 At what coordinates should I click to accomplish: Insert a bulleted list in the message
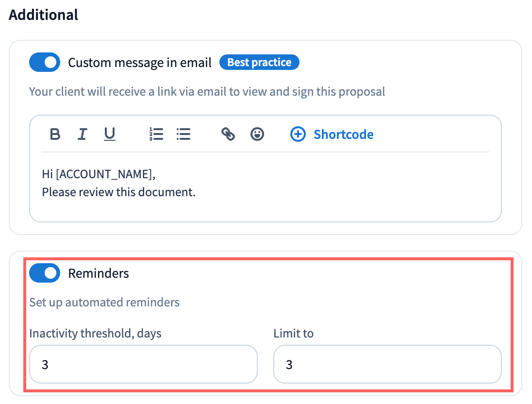tap(183, 134)
